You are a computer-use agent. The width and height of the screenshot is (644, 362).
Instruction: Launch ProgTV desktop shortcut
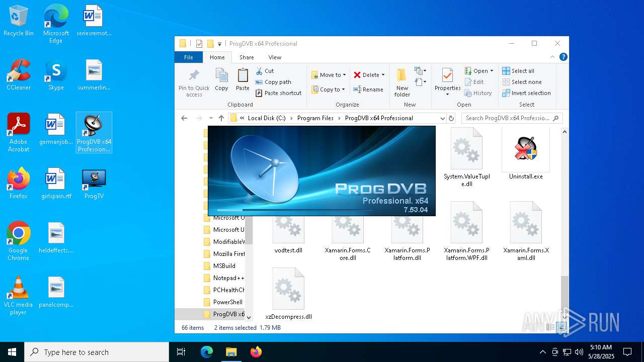(x=94, y=184)
